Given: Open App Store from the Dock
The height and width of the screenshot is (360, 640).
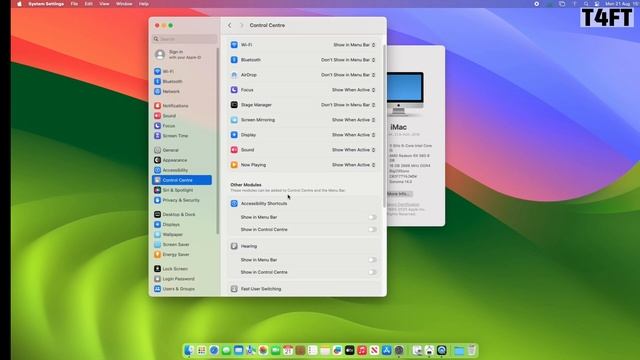Looking at the screenshot, I should coord(387,350).
